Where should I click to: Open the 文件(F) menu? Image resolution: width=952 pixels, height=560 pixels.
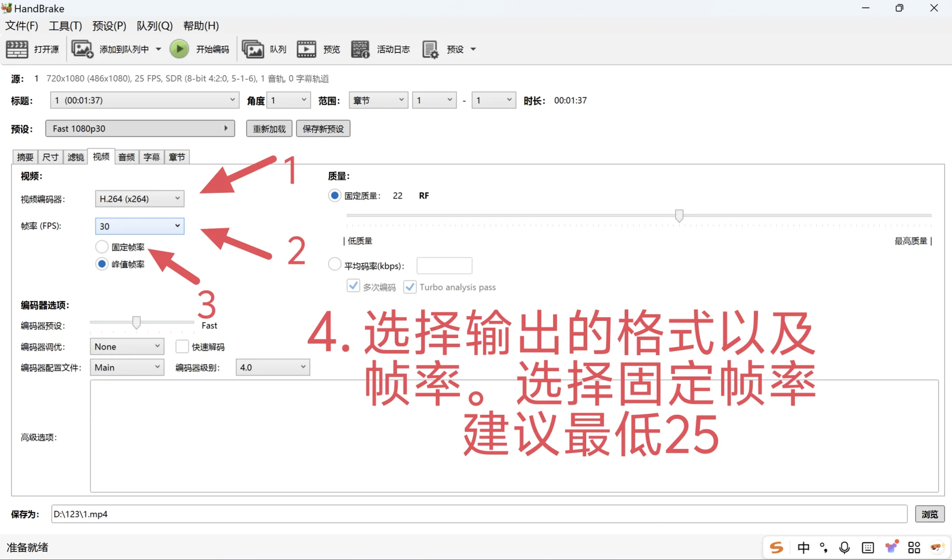[x=22, y=26]
